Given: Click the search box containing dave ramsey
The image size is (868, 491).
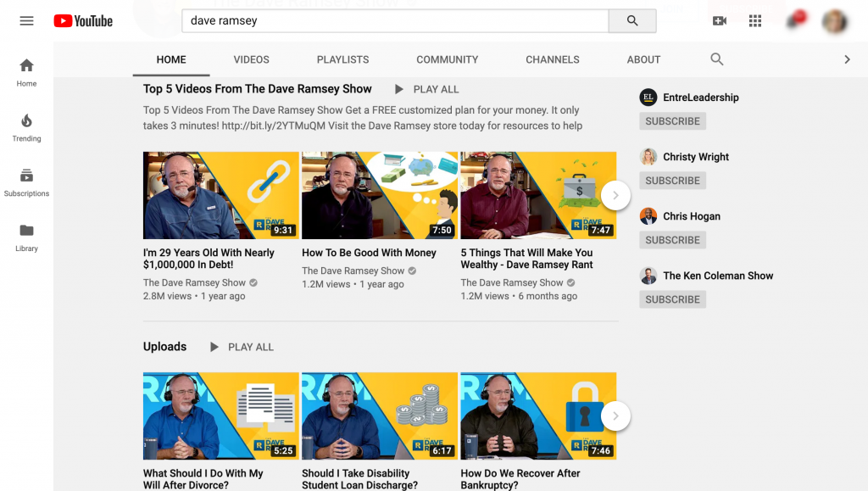Looking at the screenshot, I should click(395, 21).
